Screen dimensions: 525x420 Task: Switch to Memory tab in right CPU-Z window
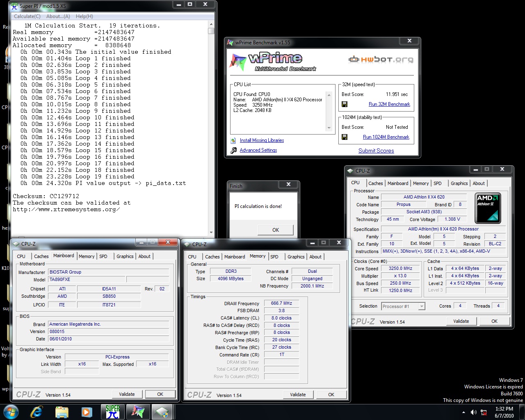click(x=421, y=183)
